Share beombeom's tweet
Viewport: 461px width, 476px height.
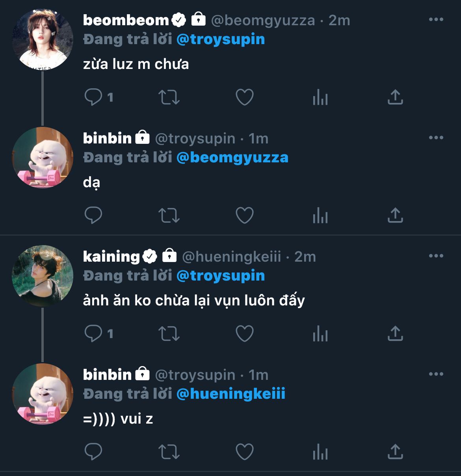coord(395,97)
